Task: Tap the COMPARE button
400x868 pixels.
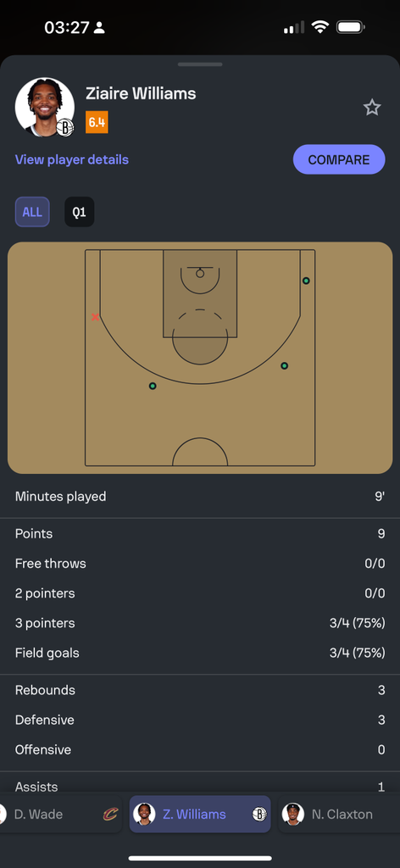Action: (339, 160)
